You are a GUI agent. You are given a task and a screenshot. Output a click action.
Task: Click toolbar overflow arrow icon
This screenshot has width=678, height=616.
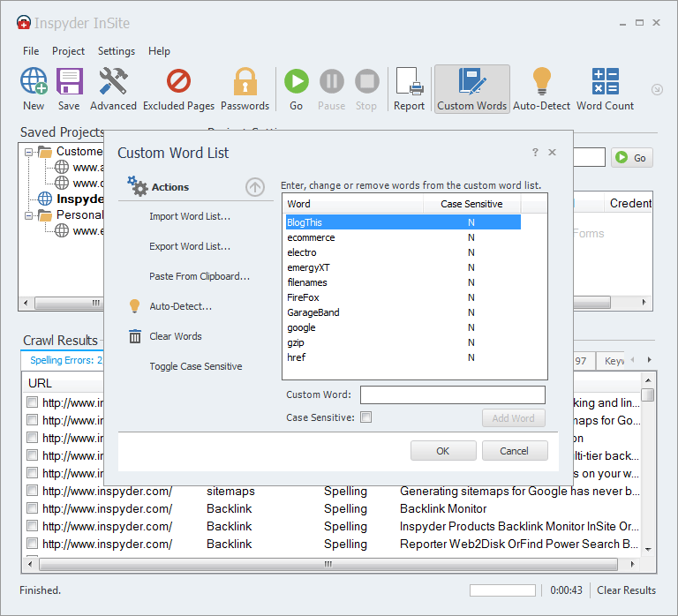click(x=657, y=89)
